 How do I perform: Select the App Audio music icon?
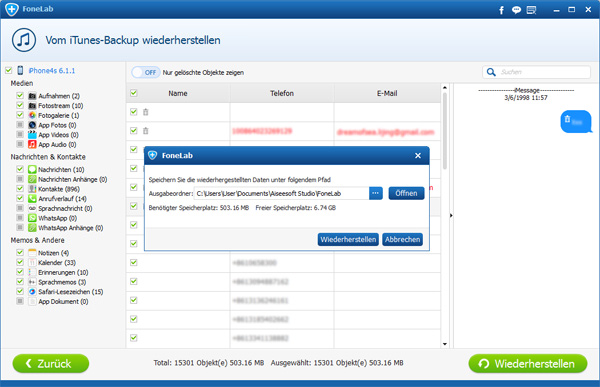[x=32, y=144]
